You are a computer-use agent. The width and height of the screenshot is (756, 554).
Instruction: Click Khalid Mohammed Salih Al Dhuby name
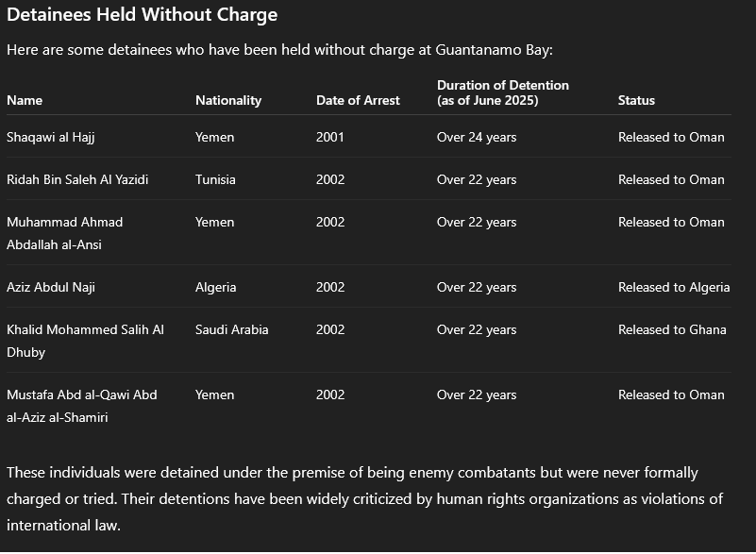point(85,341)
